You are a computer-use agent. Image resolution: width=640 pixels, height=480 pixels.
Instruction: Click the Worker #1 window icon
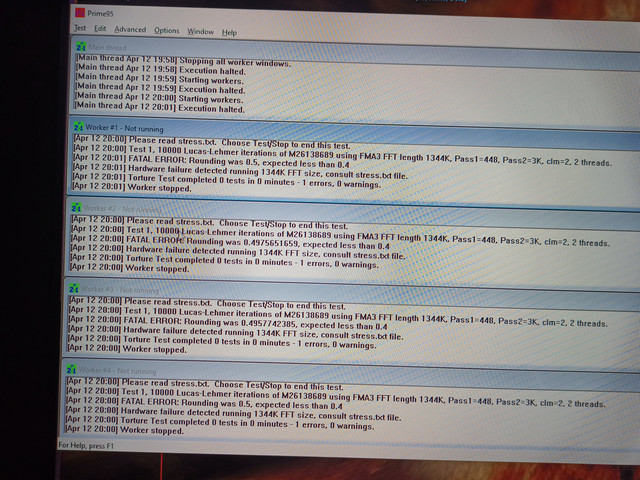click(76, 126)
